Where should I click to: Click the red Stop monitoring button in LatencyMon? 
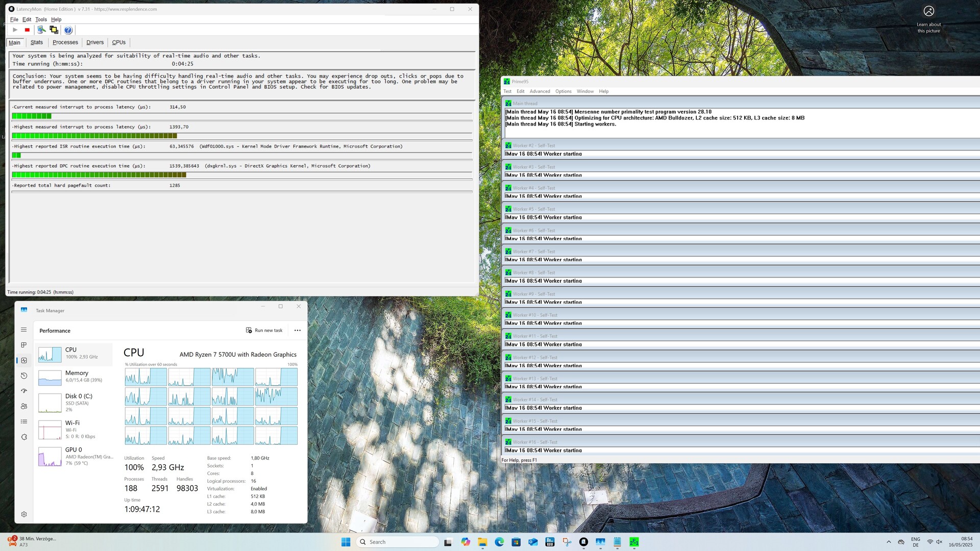[x=28, y=30]
